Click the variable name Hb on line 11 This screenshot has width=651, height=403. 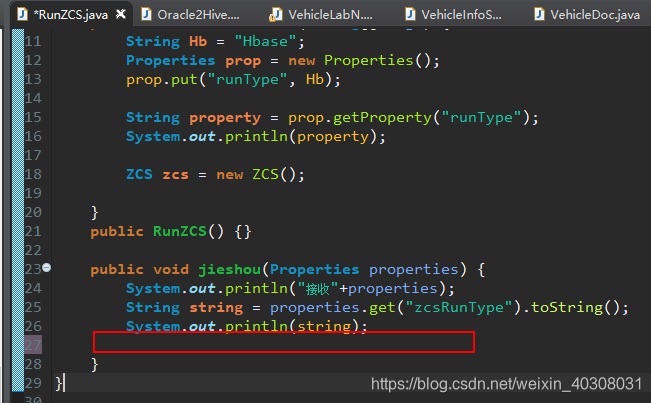[198, 42]
